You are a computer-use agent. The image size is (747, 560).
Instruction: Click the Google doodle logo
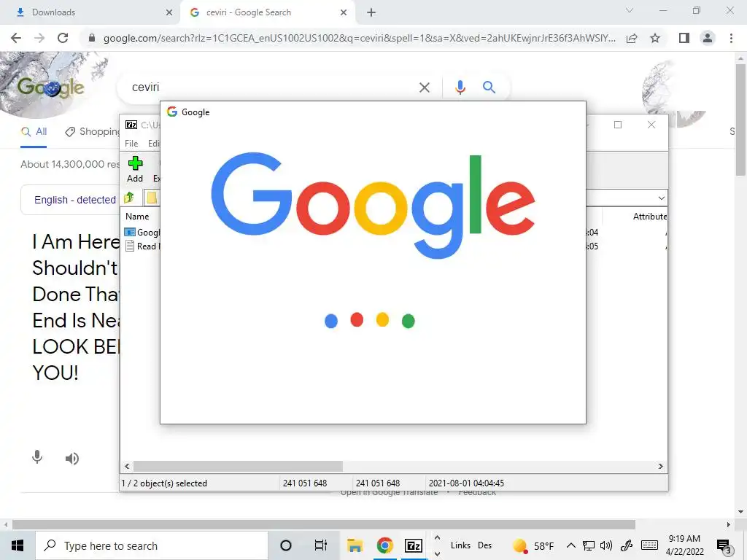[50, 87]
